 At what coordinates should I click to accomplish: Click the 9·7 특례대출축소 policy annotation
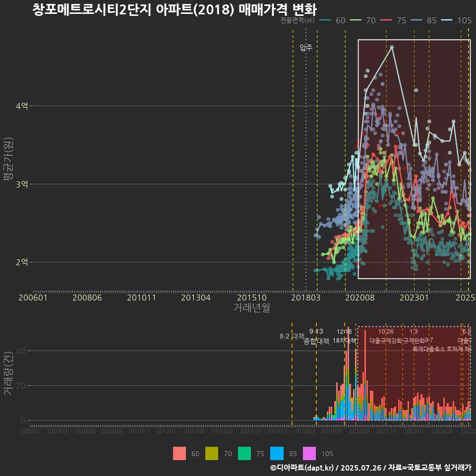[x=429, y=345]
